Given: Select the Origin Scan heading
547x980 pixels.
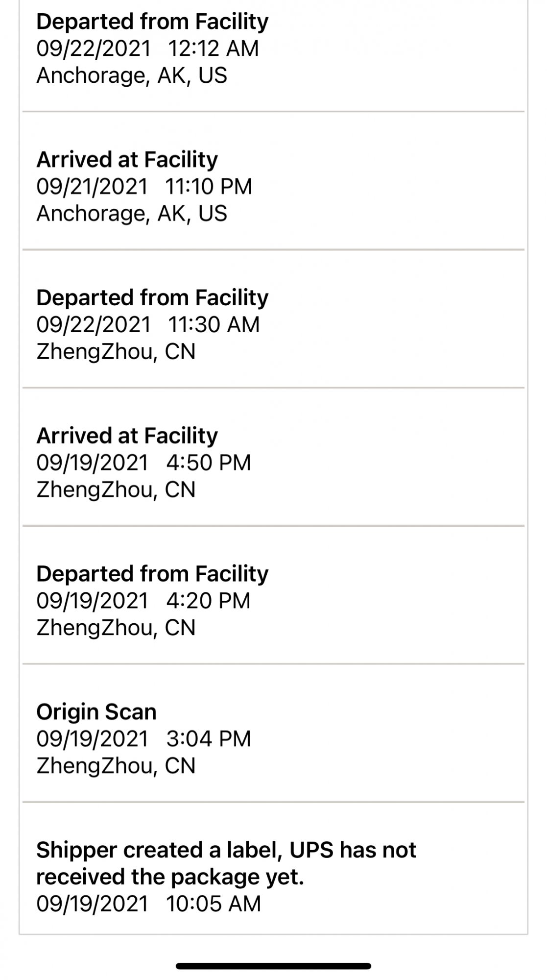Looking at the screenshot, I should click(96, 712).
